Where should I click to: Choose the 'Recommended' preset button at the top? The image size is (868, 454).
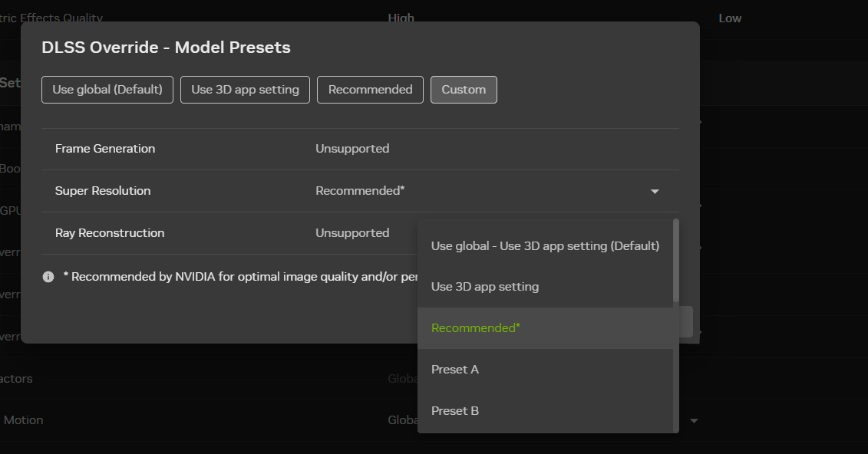370,90
